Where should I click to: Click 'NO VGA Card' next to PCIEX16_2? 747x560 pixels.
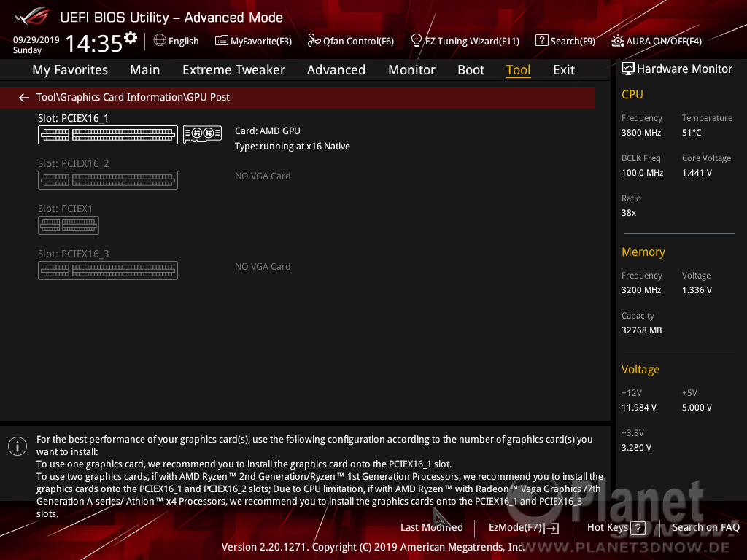tap(263, 176)
